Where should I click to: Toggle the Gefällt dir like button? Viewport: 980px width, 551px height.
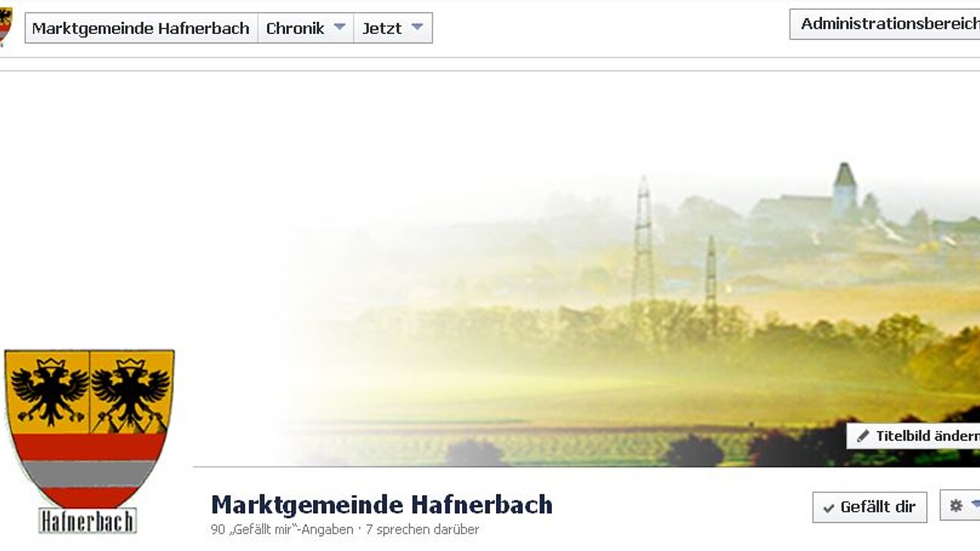[x=870, y=507]
